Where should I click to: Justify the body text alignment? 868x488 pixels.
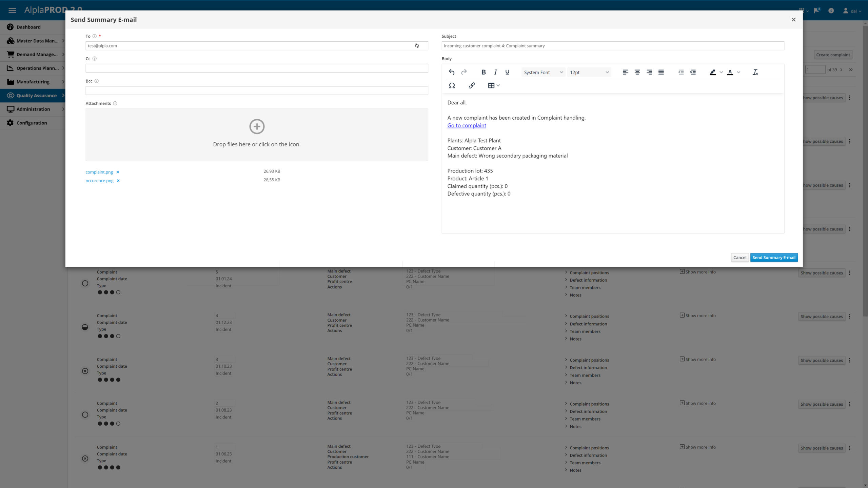pos(661,72)
